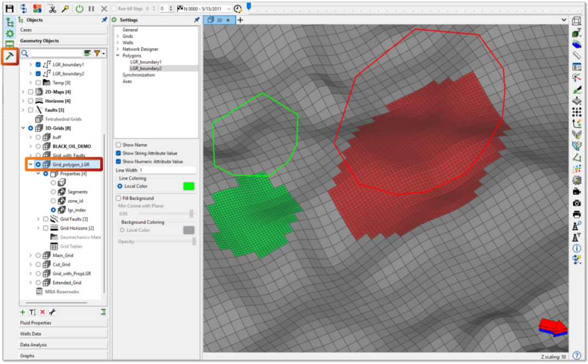Expand the Faults [3] tree node
The image size is (588, 364).
tap(23, 110)
